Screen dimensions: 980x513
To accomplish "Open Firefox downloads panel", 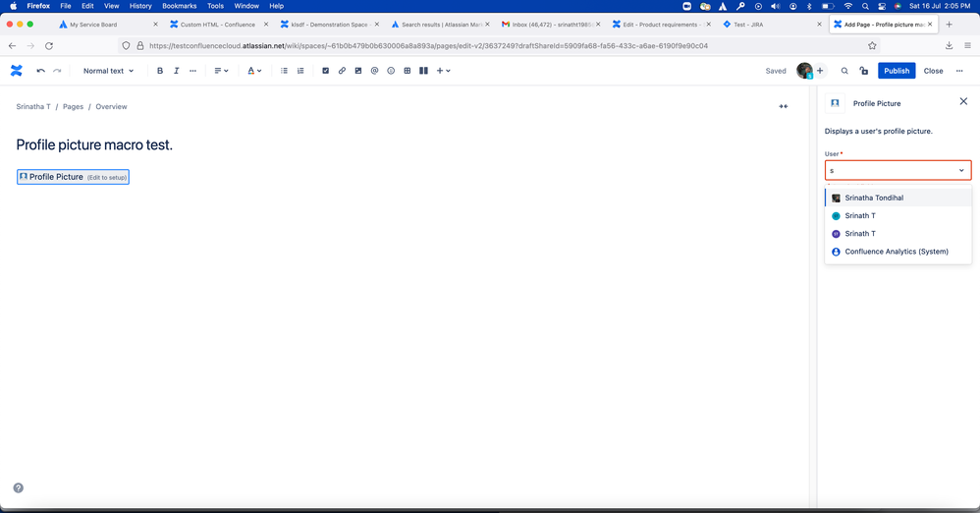I will click(949, 45).
